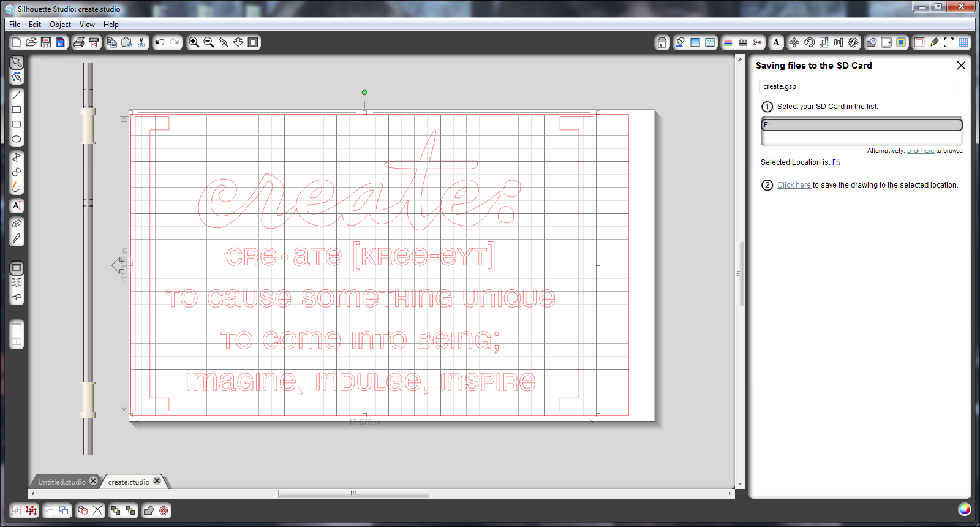Select the Edit Points tool

17,77
